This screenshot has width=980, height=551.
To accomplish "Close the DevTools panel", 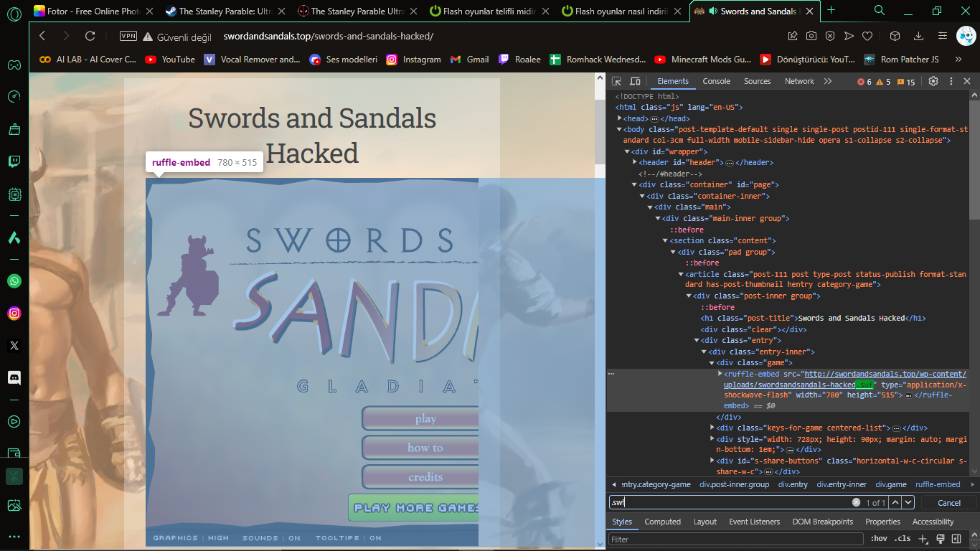I will [967, 81].
